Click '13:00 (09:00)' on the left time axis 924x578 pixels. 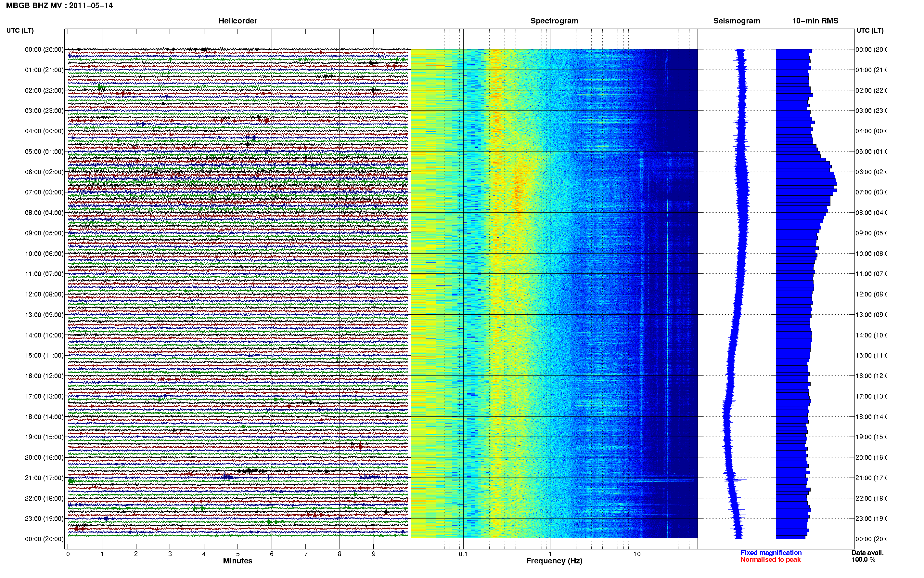44,315
